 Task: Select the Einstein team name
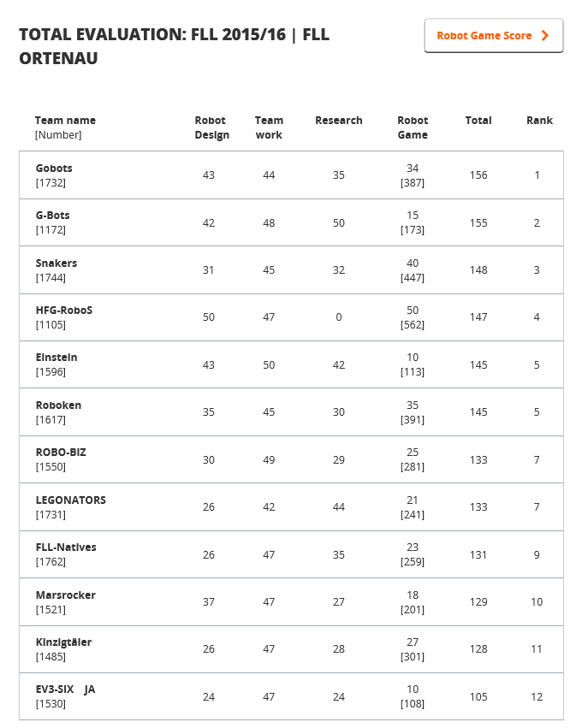pos(56,358)
